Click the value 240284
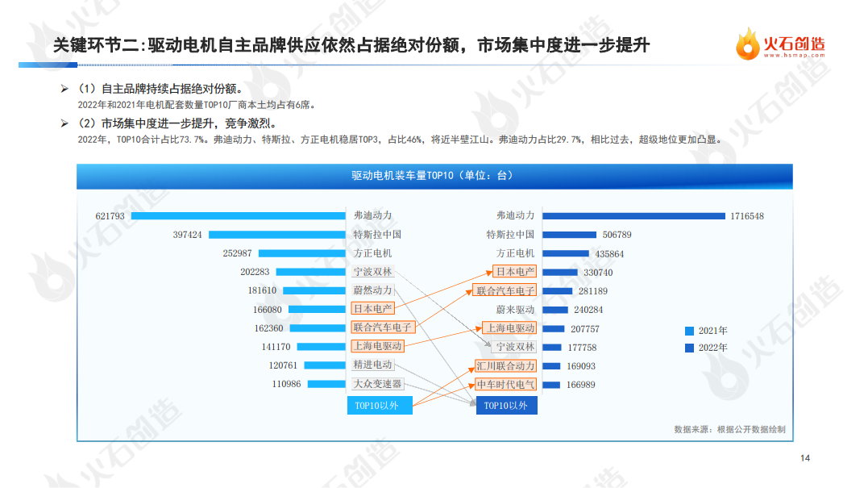Screen dimensions: 868x488 (588, 311)
